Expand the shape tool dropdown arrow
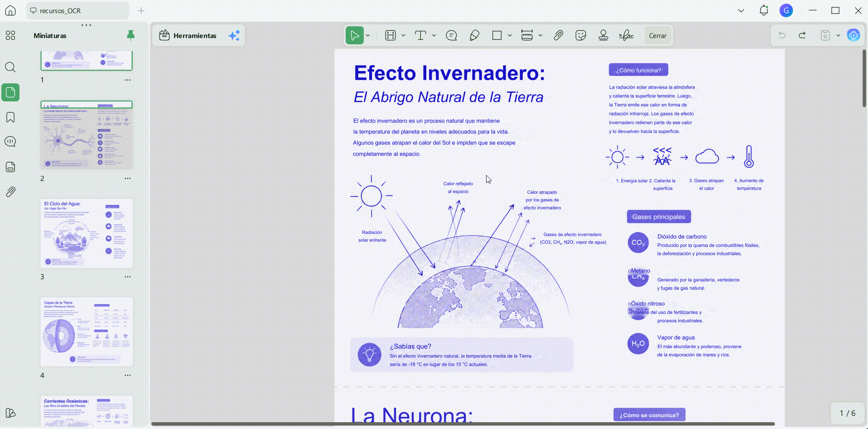Image resolution: width=868 pixels, height=429 pixels. click(510, 36)
